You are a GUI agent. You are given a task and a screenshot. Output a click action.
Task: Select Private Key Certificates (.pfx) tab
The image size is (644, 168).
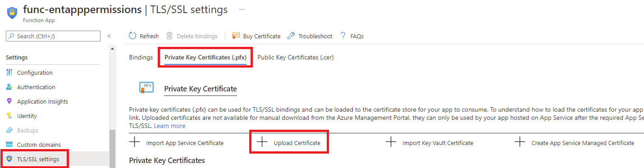[205, 58]
